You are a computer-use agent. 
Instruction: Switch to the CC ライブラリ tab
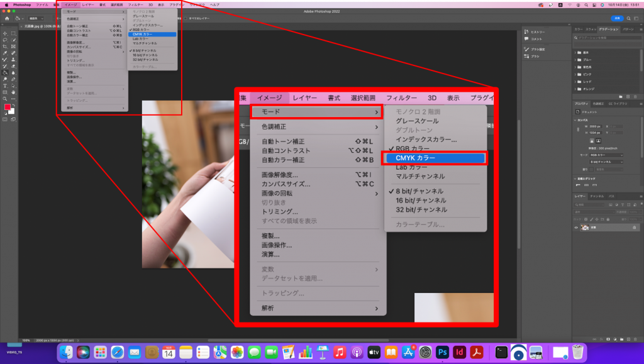coord(618,104)
